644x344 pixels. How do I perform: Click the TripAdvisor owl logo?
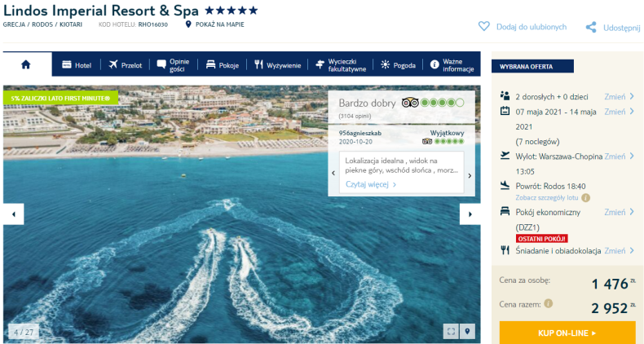pyautogui.click(x=410, y=102)
